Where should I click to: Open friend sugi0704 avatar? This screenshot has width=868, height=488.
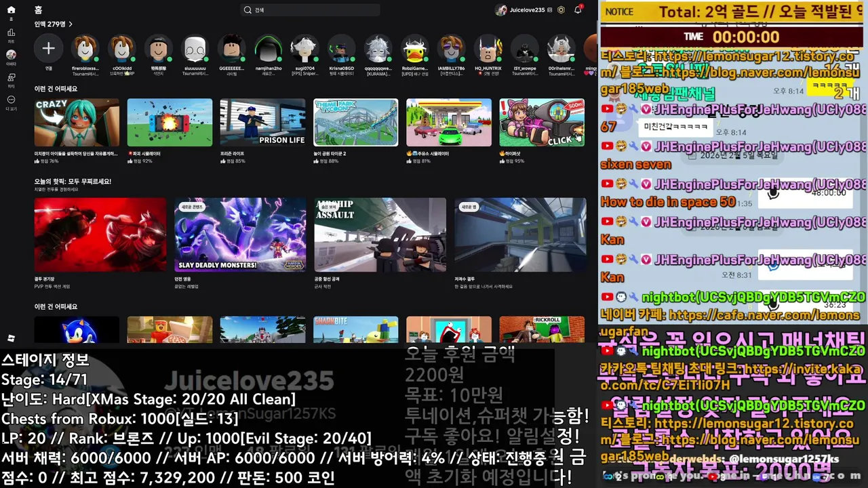coord(304,48)
